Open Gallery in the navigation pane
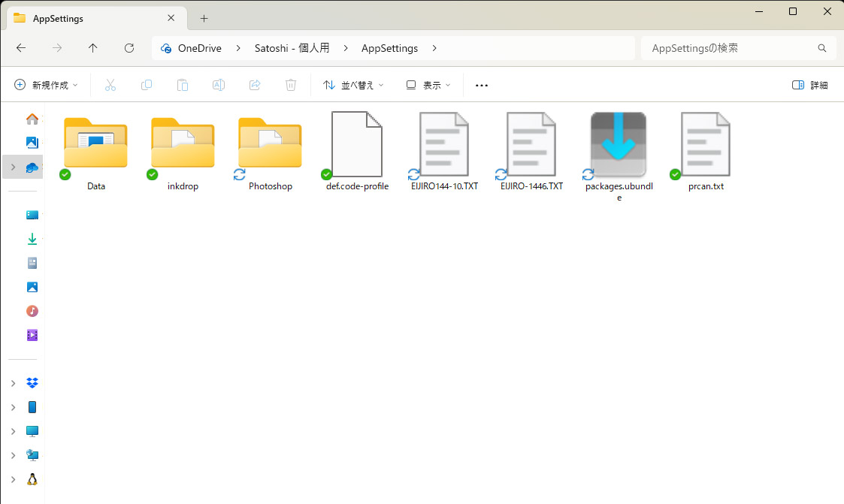The width and height of the screenshot is (844, 504). (32, 143)
